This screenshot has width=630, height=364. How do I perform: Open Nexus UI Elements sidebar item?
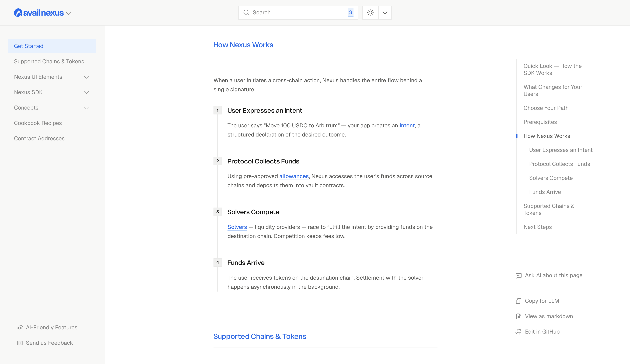[38, 77]
